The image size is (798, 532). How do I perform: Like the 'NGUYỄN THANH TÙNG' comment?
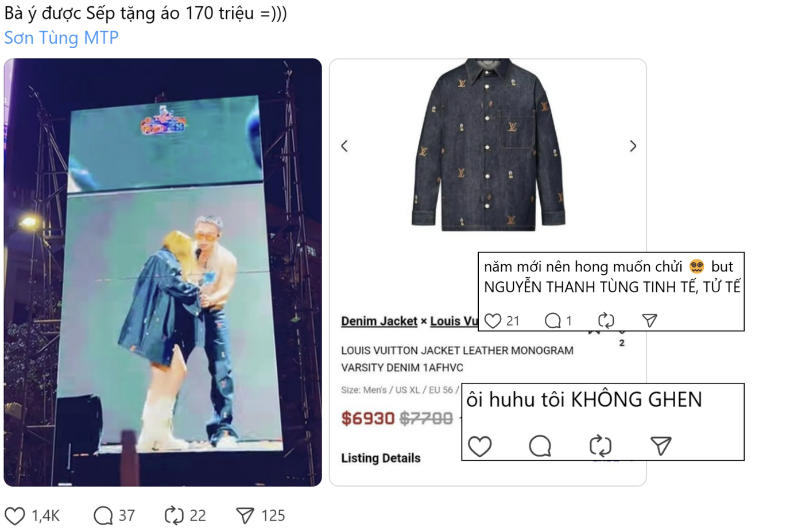[x=493, y=321]
